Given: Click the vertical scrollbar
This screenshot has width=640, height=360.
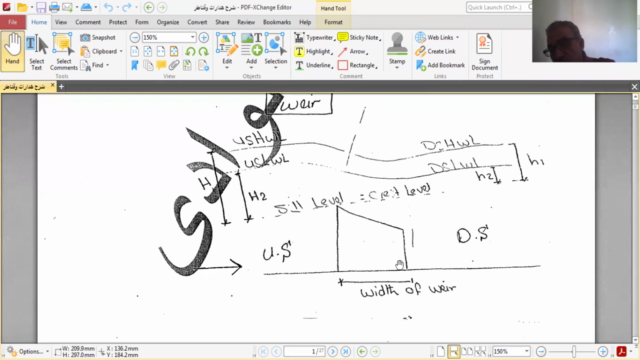Looking at the screenshot, I should pos(636,218).
